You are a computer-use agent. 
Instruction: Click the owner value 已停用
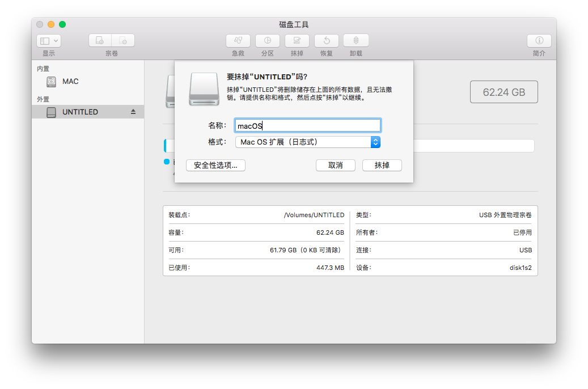tap(522, 232)
